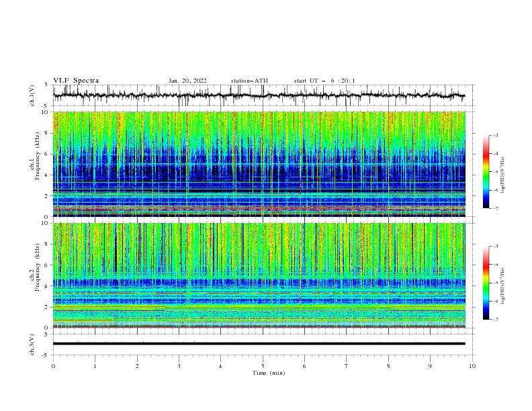Click the ch.1 voltage waveform trace
Screen dimensions: 532x411
pyautogui.click(x=259, y=95)
